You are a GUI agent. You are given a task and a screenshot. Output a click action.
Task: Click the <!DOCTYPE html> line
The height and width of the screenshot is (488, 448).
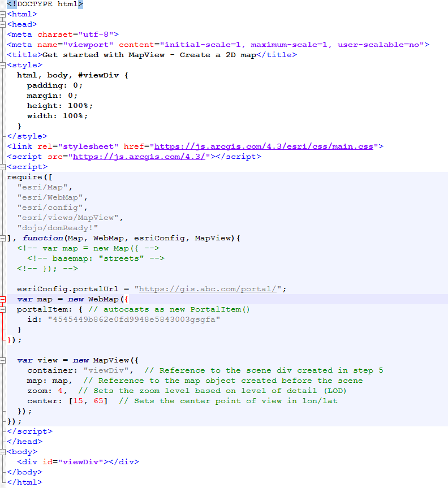(x=45, y=4)
